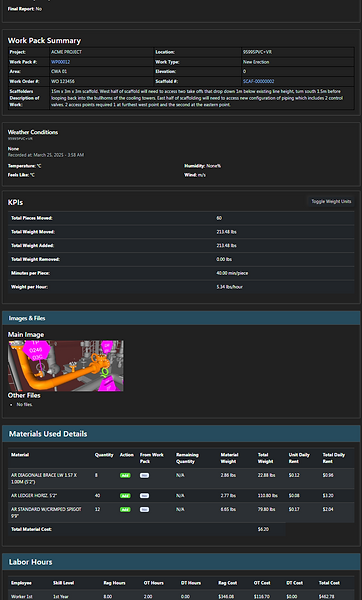This screenshot has height=600, width=362.
Task: Click From Work Pack badge in AR LEDGER HORIZ row
Action: coord(144,496)
